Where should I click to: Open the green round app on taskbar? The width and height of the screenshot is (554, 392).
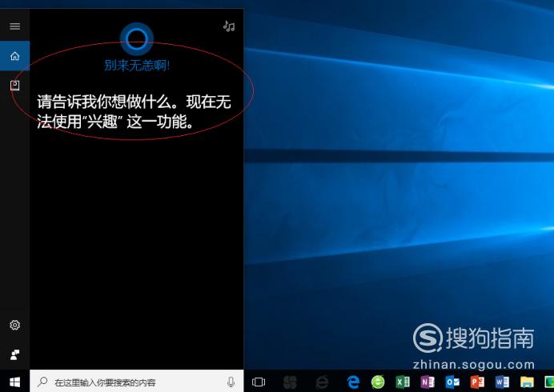(x=378, y=382)
